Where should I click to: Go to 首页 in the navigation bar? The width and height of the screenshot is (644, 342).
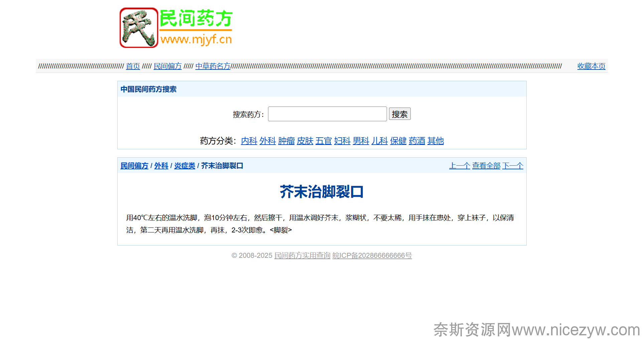point(133,66)
